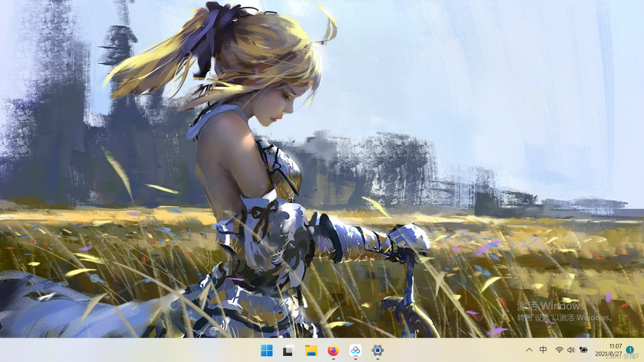Open Task View from the taskbar
Screen dimensions: 644x362
288,351
